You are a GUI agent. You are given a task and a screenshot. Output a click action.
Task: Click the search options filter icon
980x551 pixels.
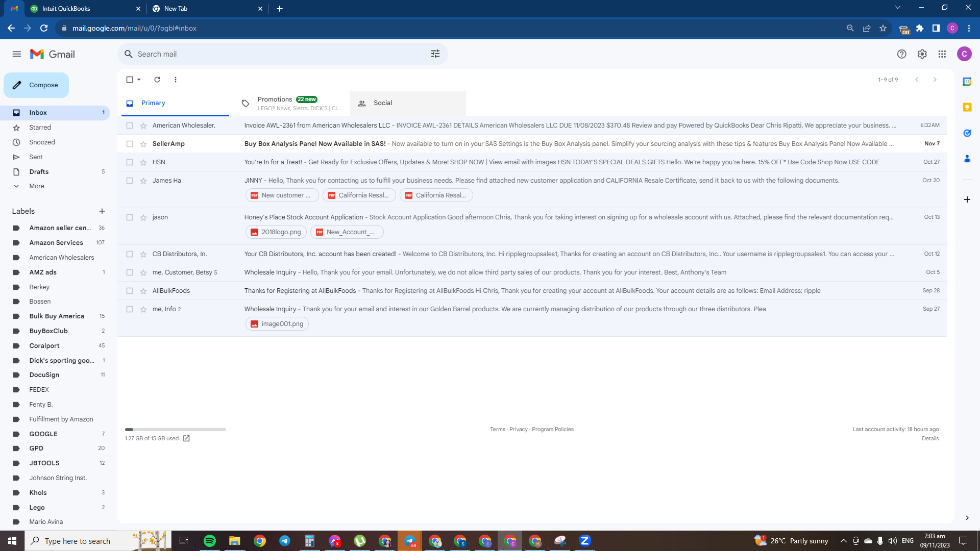click(x=435, y=54)
